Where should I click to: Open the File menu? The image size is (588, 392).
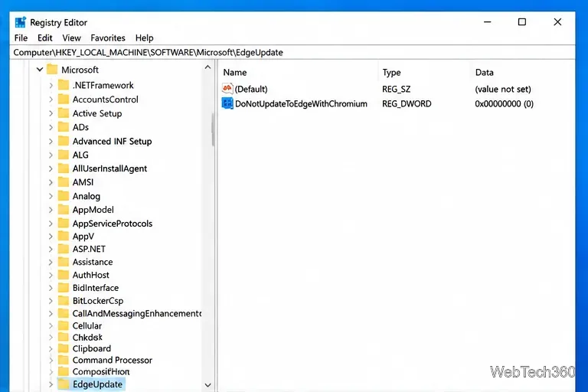click(x=21, y=38)
